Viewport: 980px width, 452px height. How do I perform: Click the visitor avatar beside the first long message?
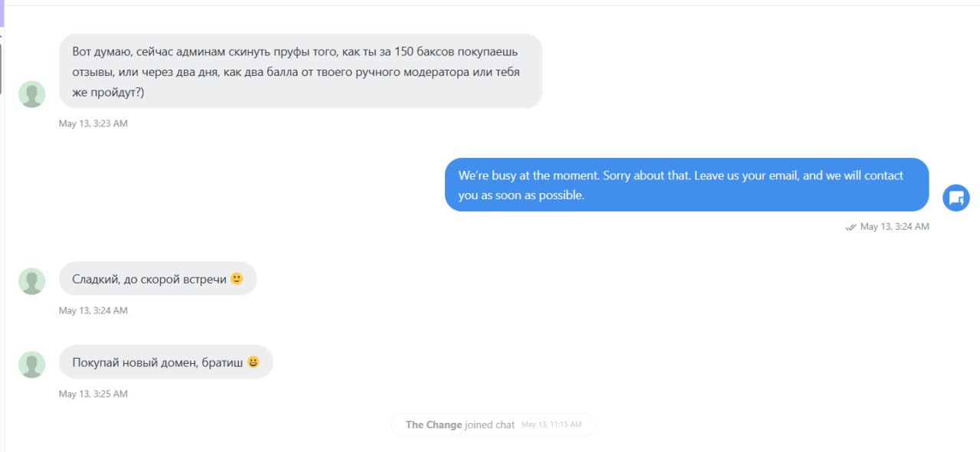click(x=32, y=94)
